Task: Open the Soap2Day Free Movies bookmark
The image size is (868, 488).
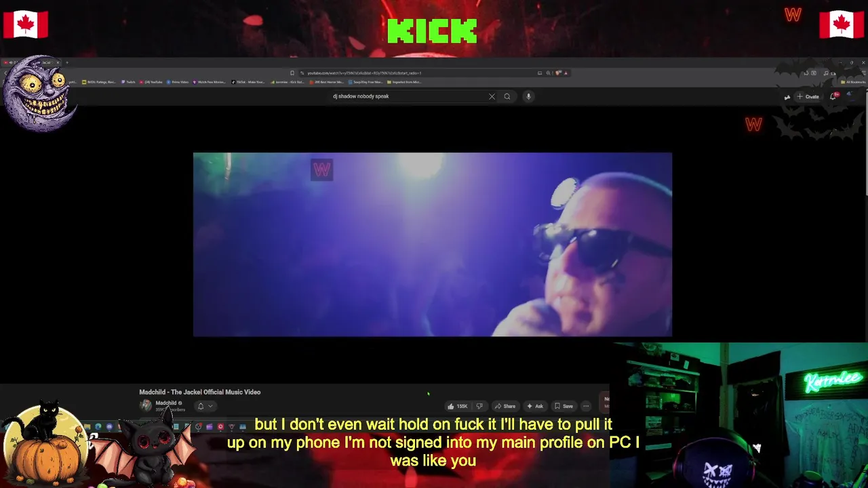Action: pos(366,82)
